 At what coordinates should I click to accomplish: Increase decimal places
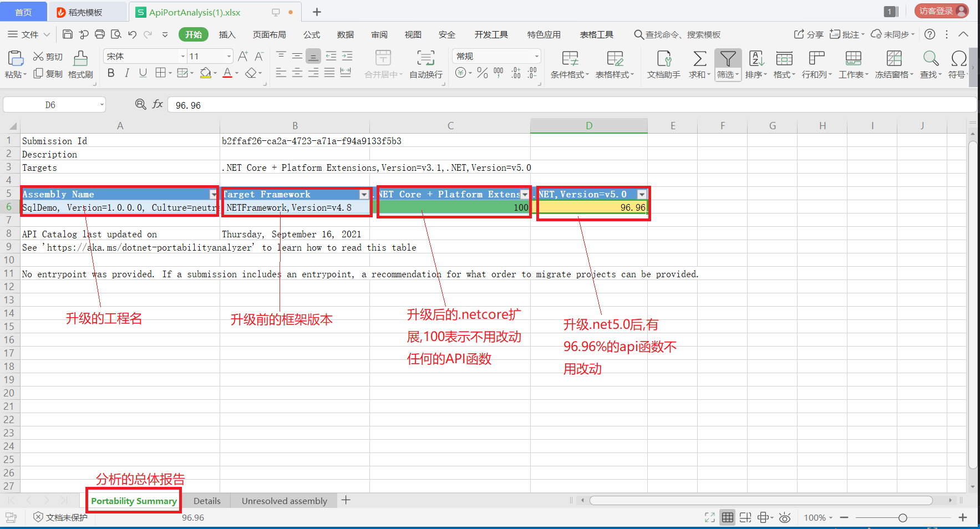pyautogui.click(x=516, y=73)
